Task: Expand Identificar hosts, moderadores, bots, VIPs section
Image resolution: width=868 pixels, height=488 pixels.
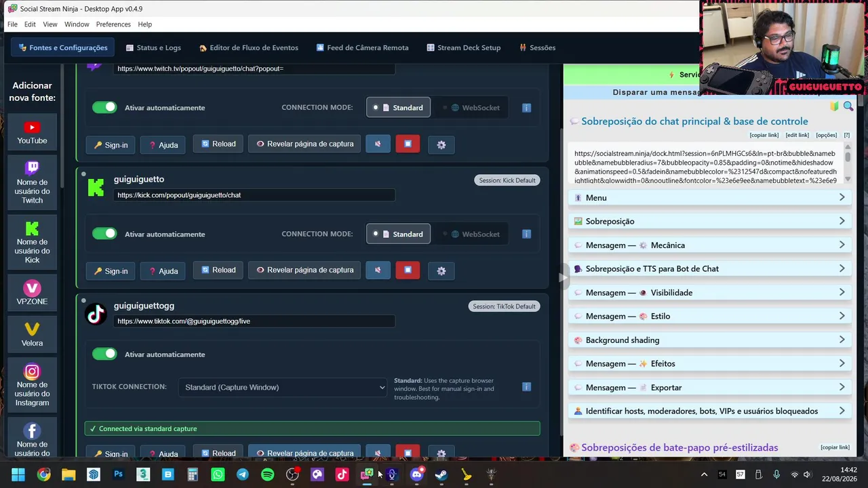Action: click(x=710, y=411)
